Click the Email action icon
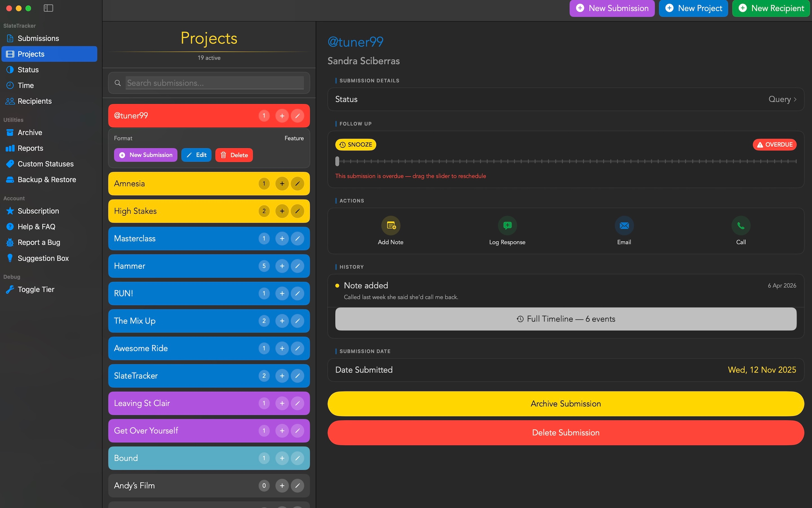 (624, 225)
